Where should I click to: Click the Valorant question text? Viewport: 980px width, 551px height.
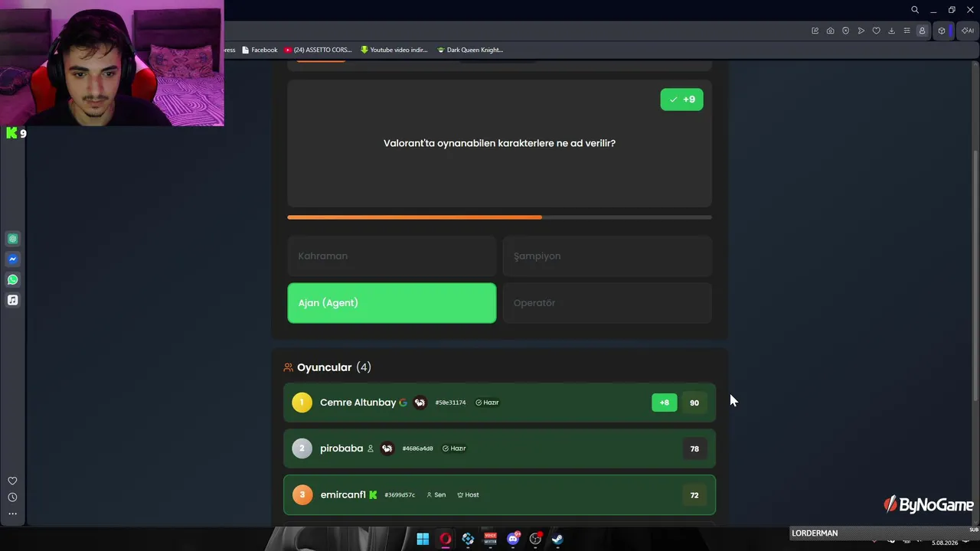tap(499, 143)
